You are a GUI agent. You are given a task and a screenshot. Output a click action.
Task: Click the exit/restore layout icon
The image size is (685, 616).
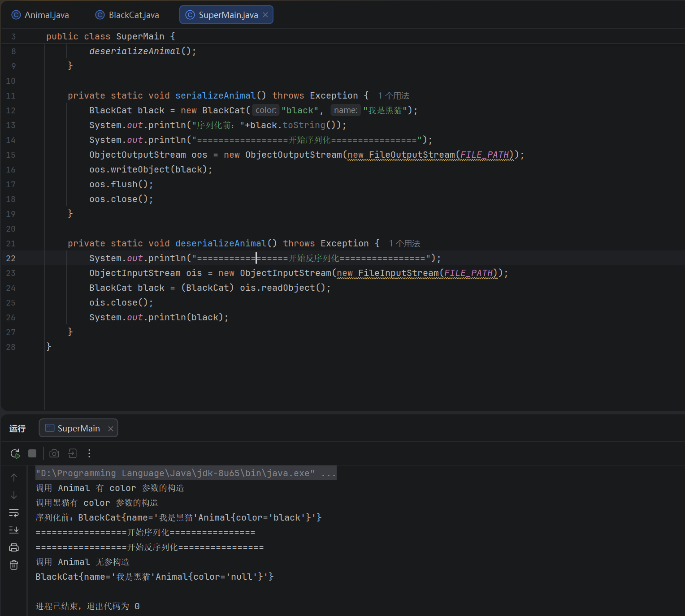click(x=72, y=453)
